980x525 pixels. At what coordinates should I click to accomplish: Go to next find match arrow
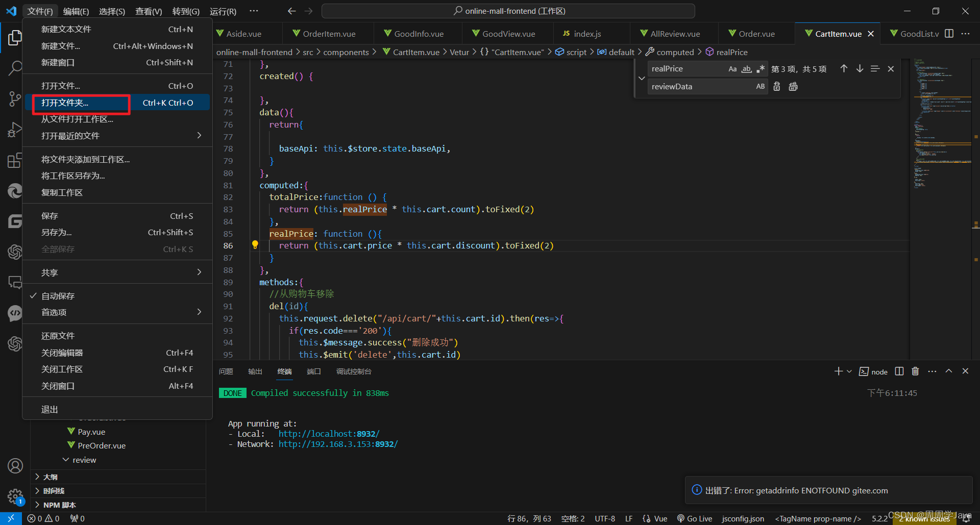click(x=860, y=69)
